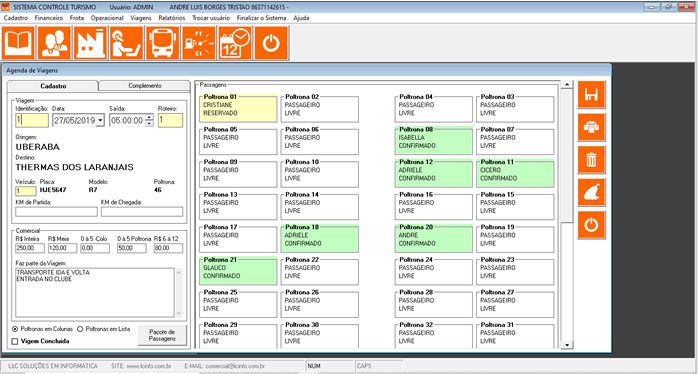Open the Viagens menu
The image size is (698, 374).
pyautogui.click(x=141, y=18)
